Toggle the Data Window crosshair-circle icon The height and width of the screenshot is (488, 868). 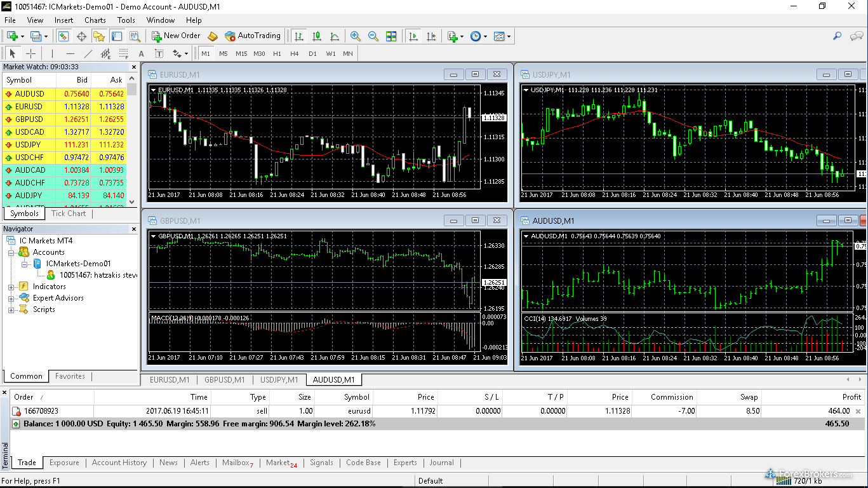coord(81,36)
